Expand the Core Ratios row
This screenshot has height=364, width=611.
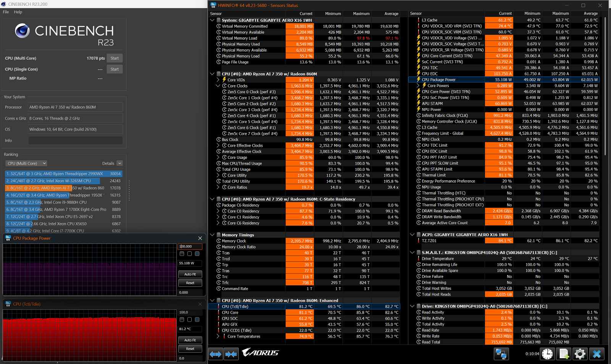tap(218, 187)
